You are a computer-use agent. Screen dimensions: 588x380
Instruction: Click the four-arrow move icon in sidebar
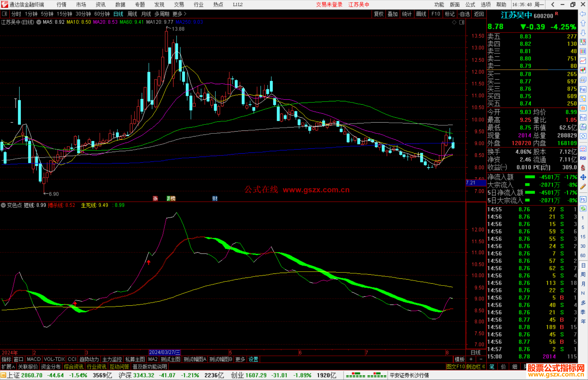click(583, 177)
